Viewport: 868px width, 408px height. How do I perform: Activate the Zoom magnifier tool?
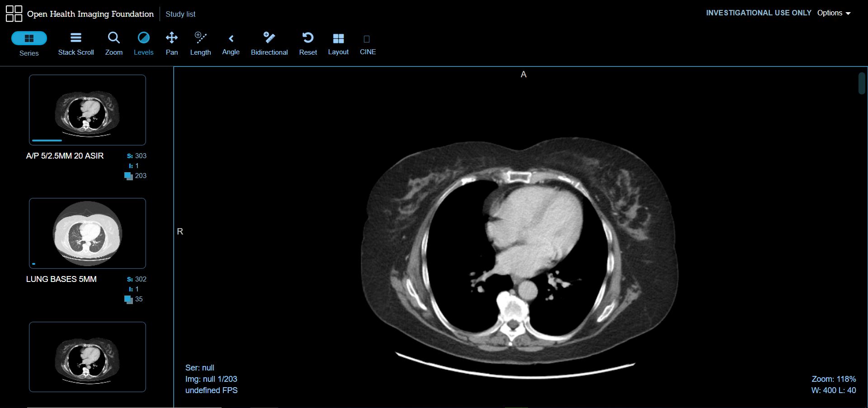click(x=114, y=44)
